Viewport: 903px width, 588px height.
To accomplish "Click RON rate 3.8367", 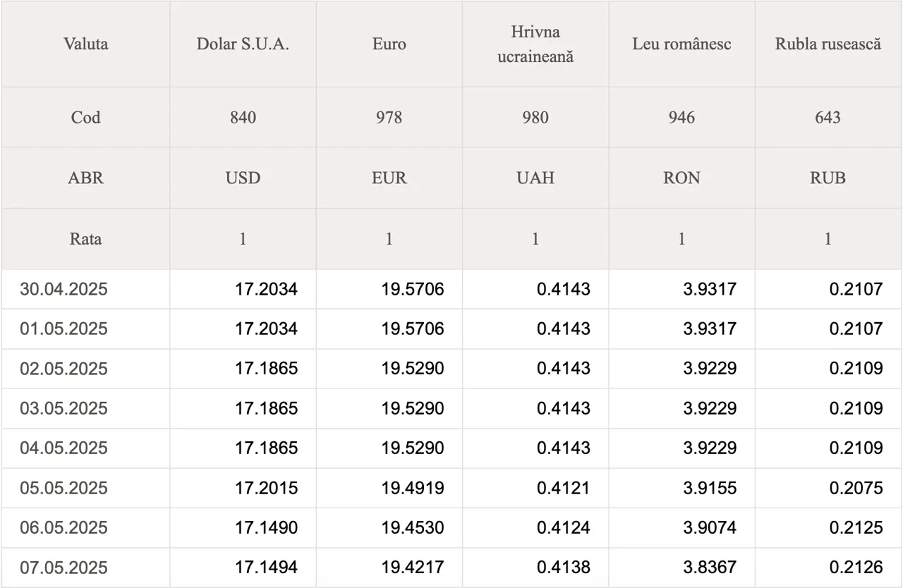I will click(709, 568).
